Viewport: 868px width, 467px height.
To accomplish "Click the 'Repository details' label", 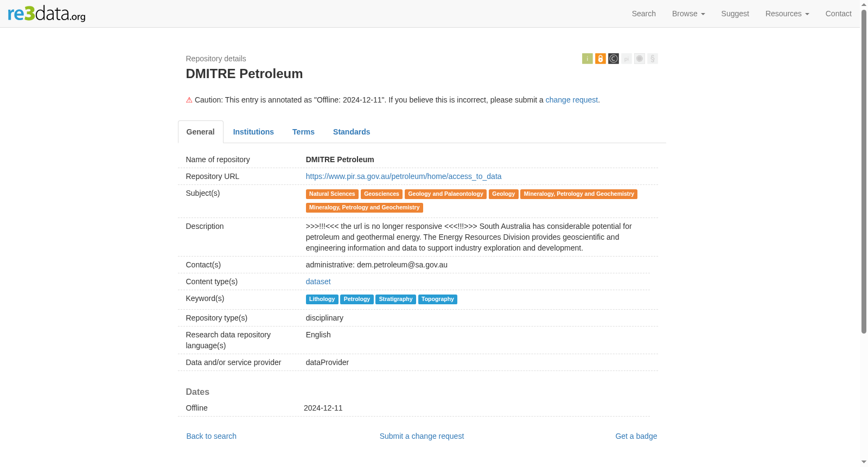I will coord(216,59).
